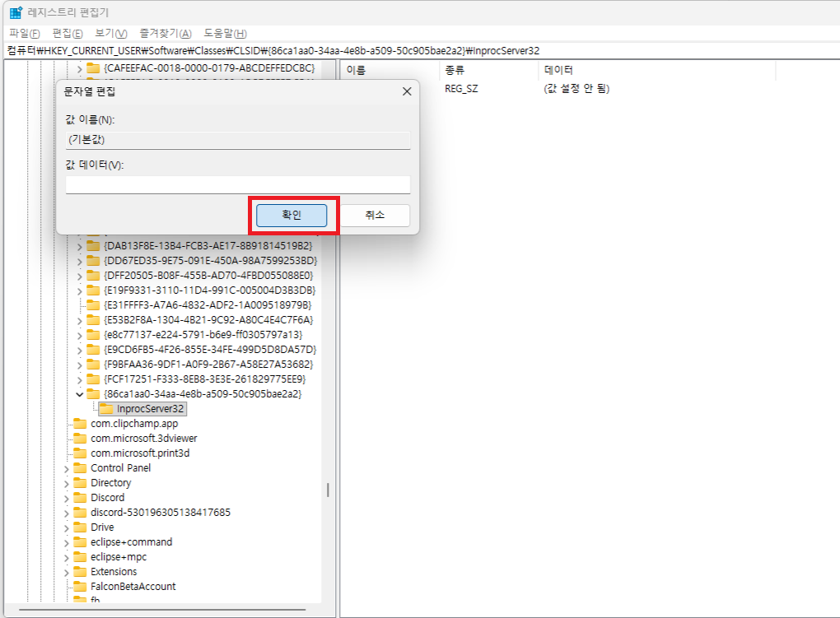Click folder icon of {DAB13F8E-13B4-FCB3-AE17-8B91814519B2}

[x=93, y=246]
